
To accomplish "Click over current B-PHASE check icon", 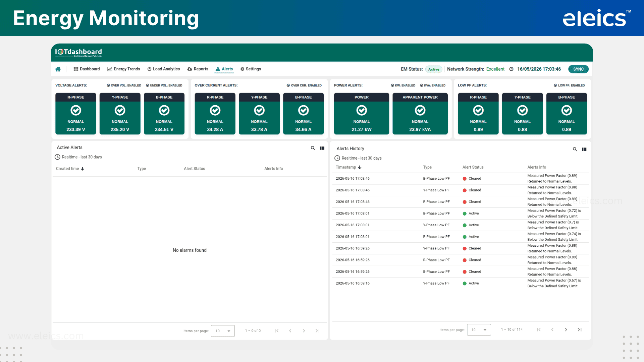I will click(304, 110).
